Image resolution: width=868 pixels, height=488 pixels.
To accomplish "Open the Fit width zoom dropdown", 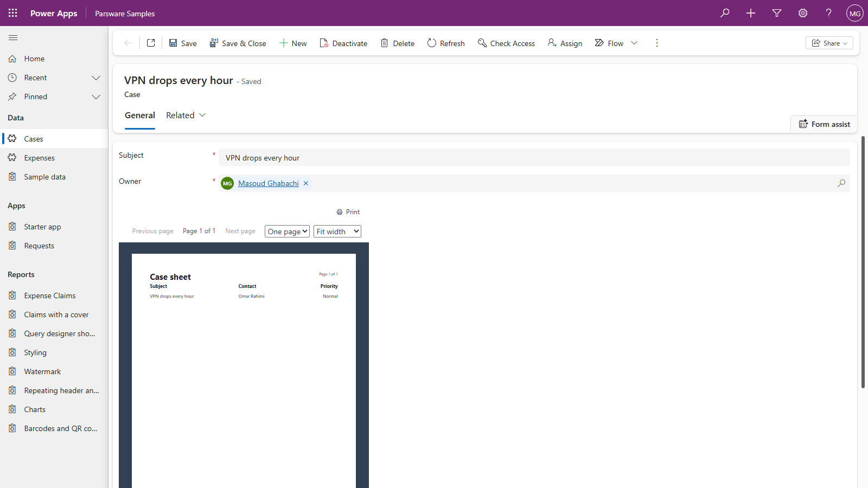I will 337,232.
